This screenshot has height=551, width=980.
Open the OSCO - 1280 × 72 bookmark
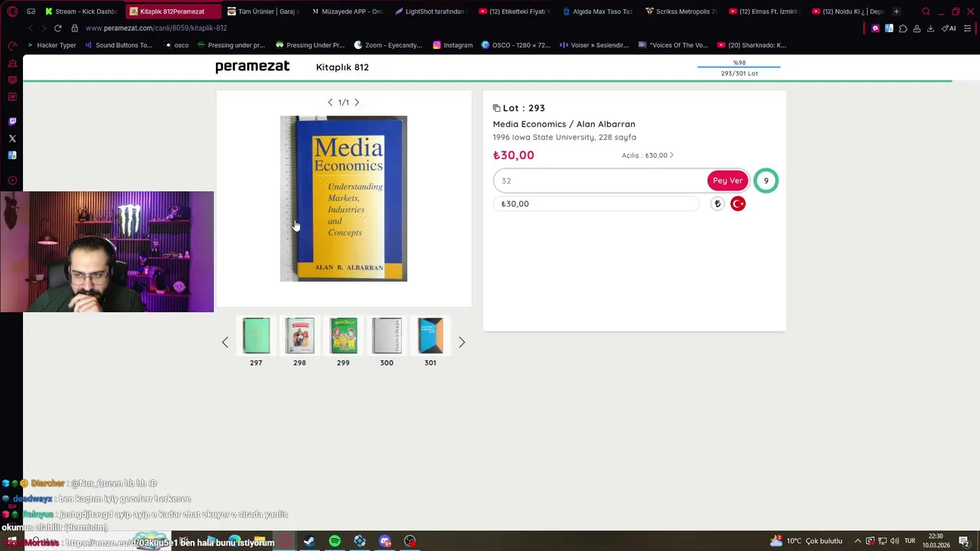coord(515,45)
